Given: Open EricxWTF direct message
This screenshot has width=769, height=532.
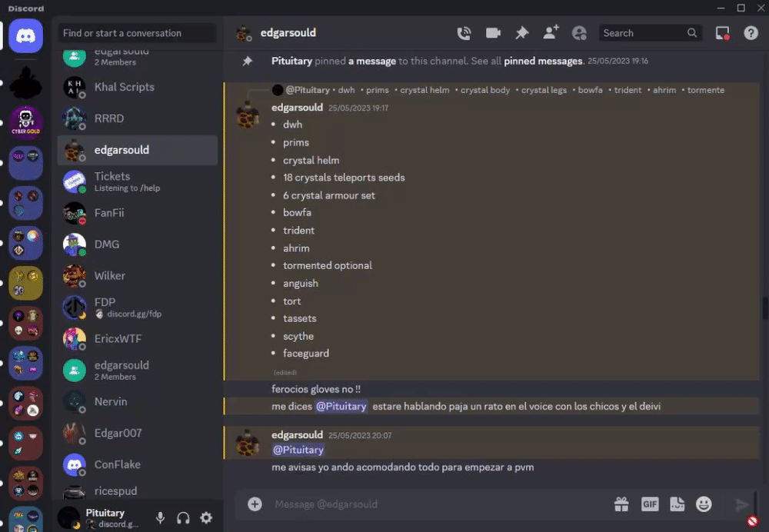Looking at the screenshot, I should point(138,339).
